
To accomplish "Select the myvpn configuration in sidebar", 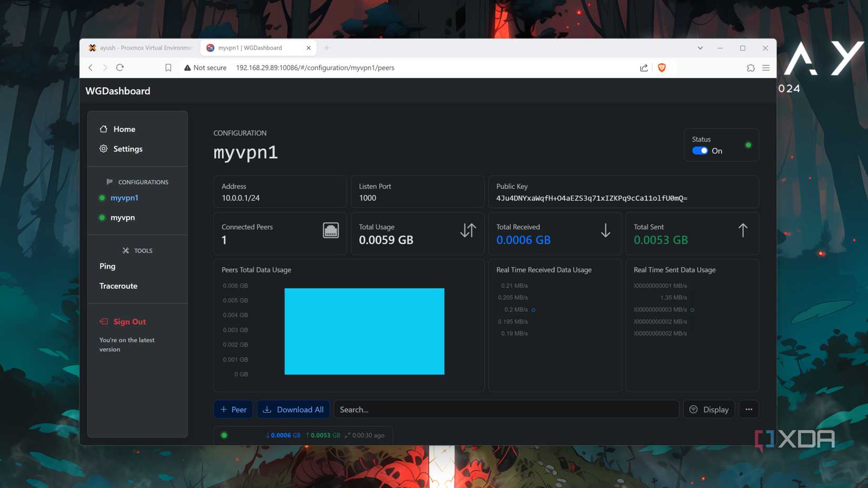I will point(122,217).
